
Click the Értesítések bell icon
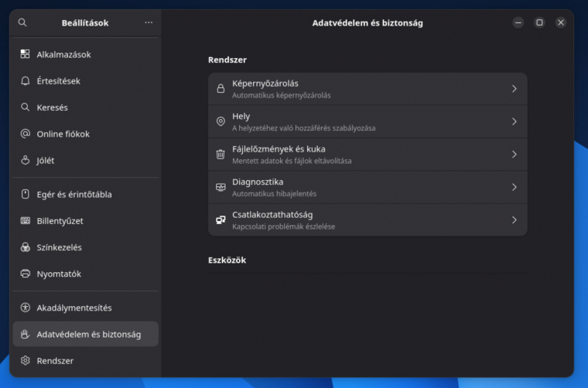click(x=25, y=80)
